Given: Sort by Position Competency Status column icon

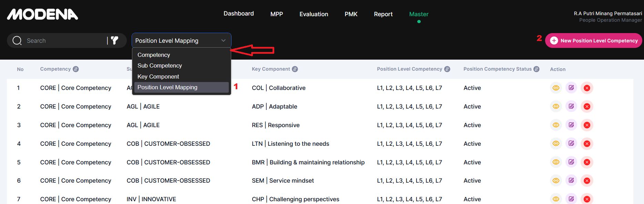Looking at the screenshot, I should click(x=536, y=69).
